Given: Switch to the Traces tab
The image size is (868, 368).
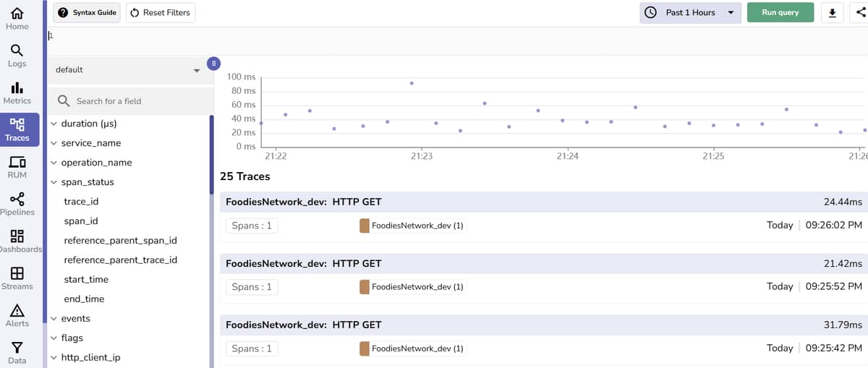Looking at the screenshot, I should 17,129.
